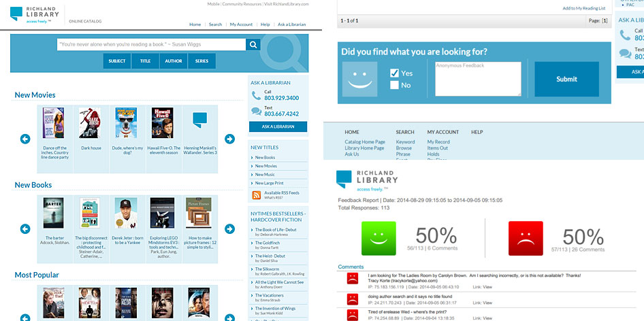Click the RSS feed orange icon
Viewport: 644px width, 321px height.
tap(257, 196)
